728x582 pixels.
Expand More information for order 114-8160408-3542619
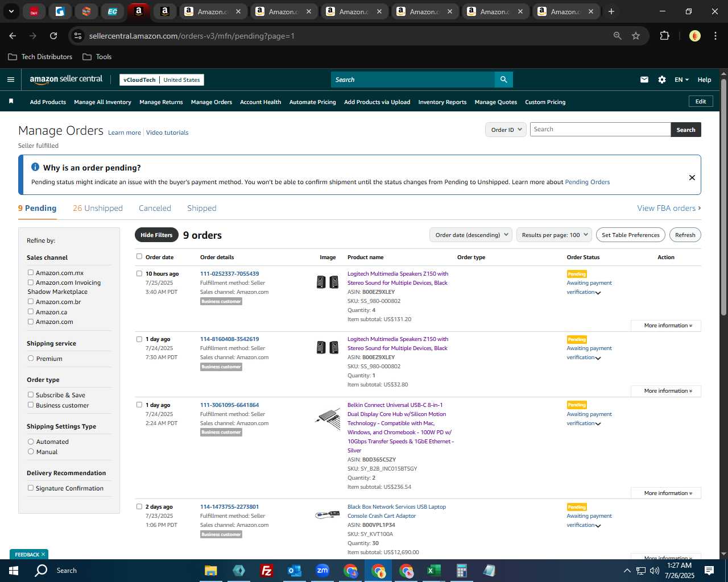(x=666, y=391)
